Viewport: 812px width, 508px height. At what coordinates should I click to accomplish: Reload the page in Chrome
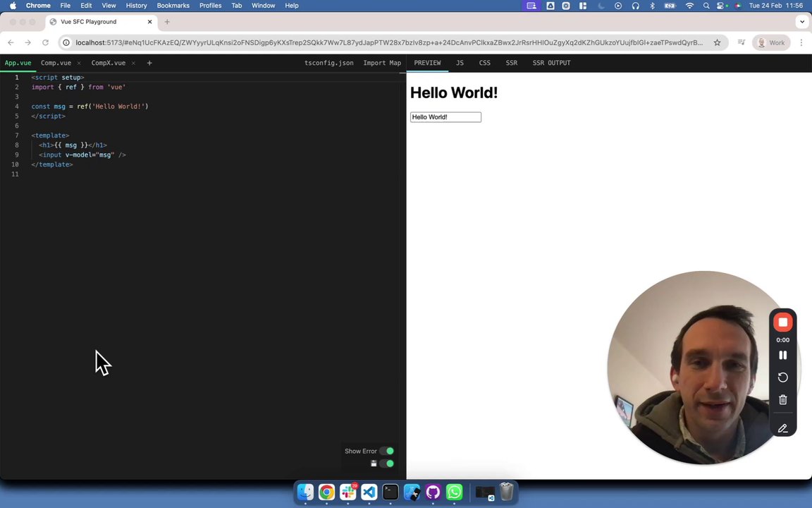tap(46, 42)
